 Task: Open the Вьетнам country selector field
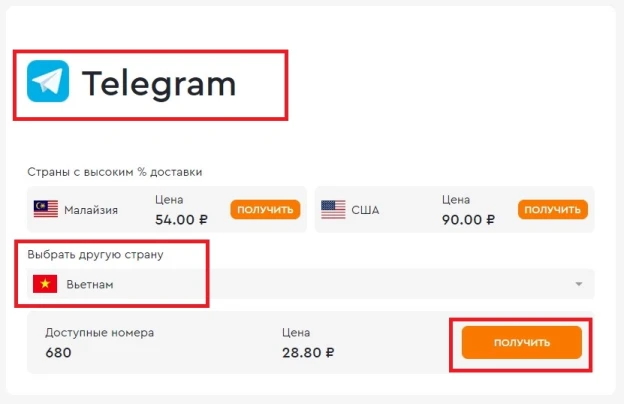310,284
